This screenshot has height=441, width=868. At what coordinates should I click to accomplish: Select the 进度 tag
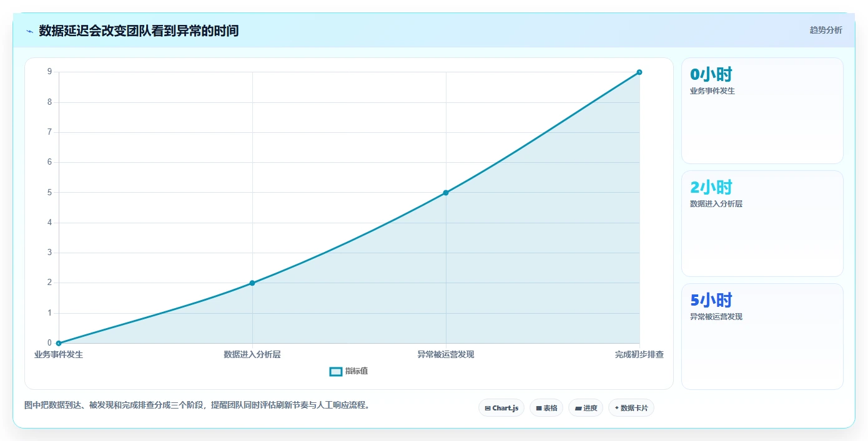(x=586, y=408)
